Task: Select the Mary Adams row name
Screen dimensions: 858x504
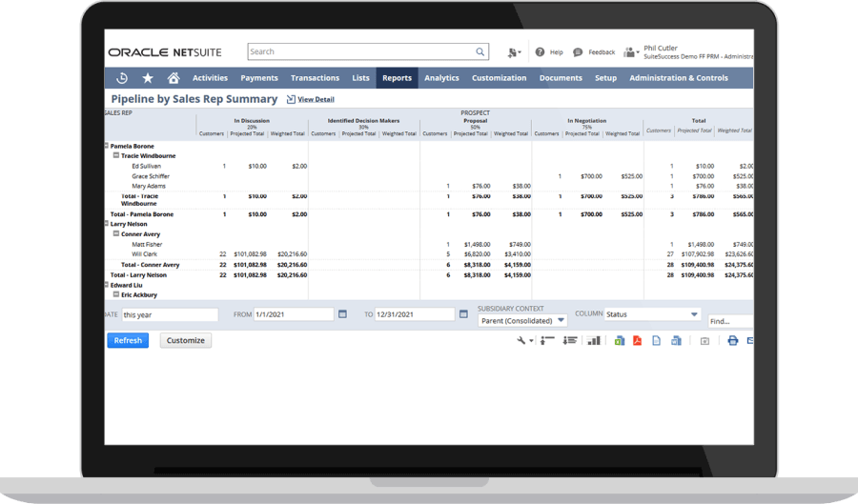Action: click(149, 186)
